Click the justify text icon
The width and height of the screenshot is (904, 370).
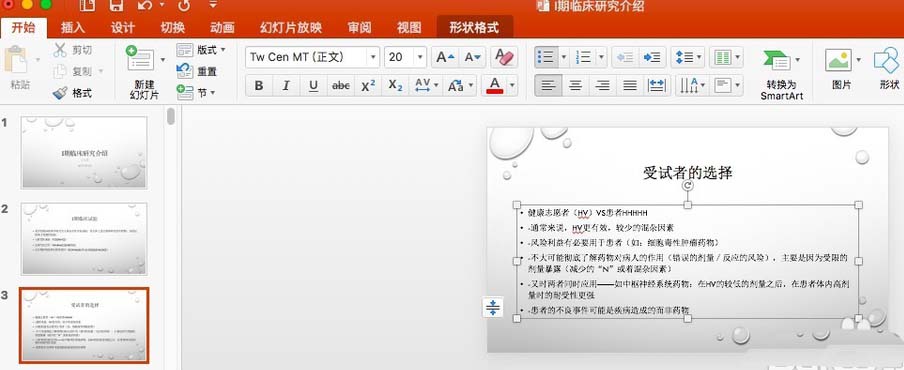coord(630,86)
